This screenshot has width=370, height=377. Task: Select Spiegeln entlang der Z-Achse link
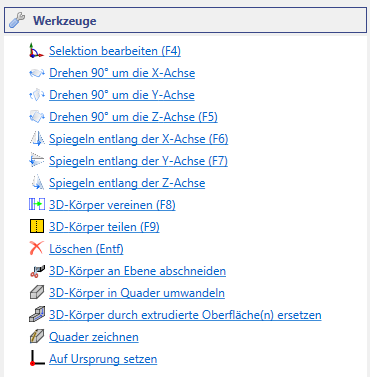[127, 183]
